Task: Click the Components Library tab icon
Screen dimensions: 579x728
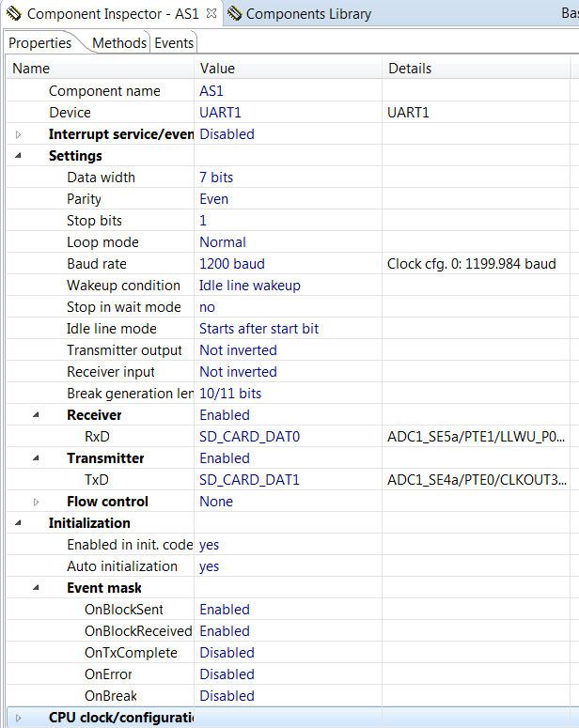Action: pos(234,14)
